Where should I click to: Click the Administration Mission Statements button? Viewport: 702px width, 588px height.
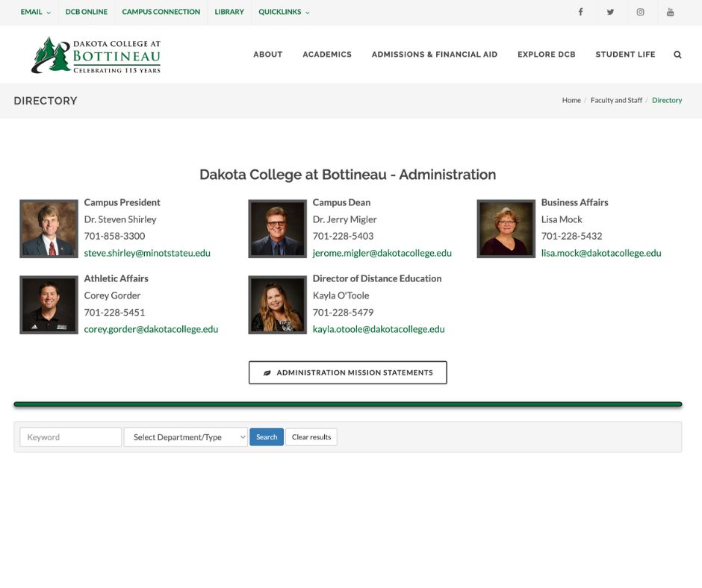pyautogui.click(x=348, y=373)
